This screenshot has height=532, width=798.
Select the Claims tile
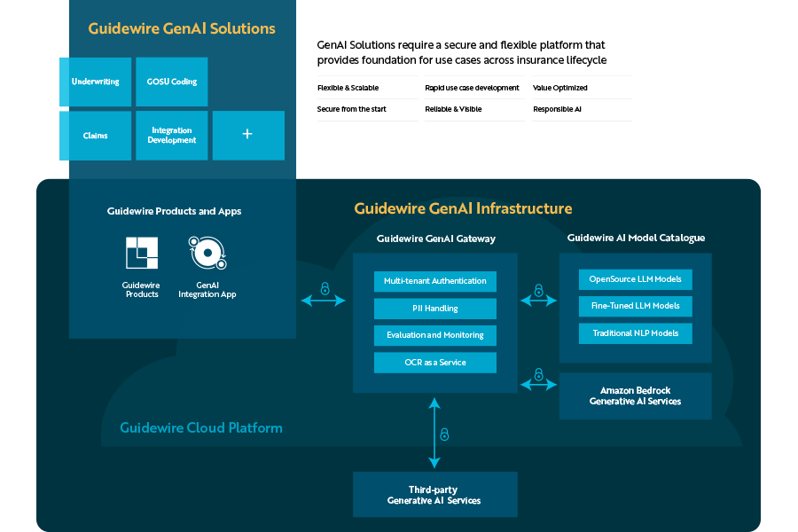coord(95,136)
